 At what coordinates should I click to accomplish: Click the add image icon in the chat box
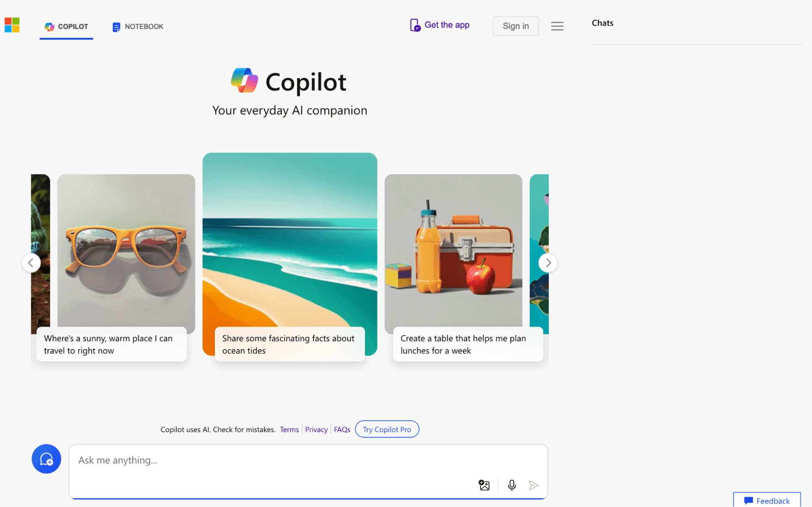click(x=484, y=485)
